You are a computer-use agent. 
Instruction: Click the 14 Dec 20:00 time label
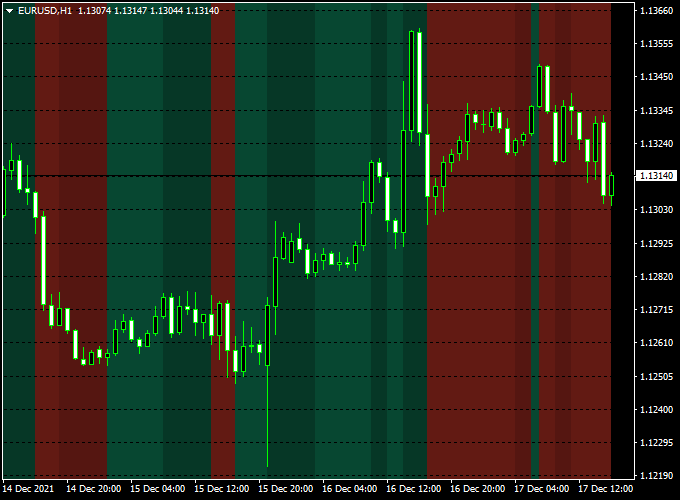pyautogui.click(x=94, y=489)
